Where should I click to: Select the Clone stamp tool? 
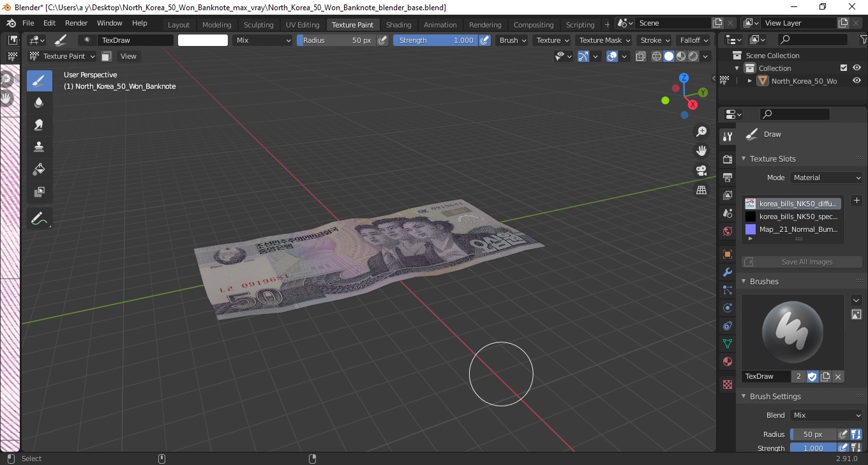click(39, 147)
